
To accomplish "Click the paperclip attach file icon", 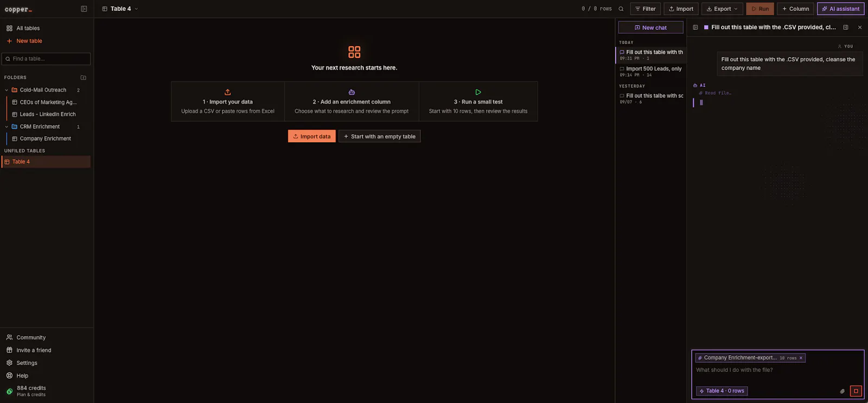I will (x=843, y=391).
